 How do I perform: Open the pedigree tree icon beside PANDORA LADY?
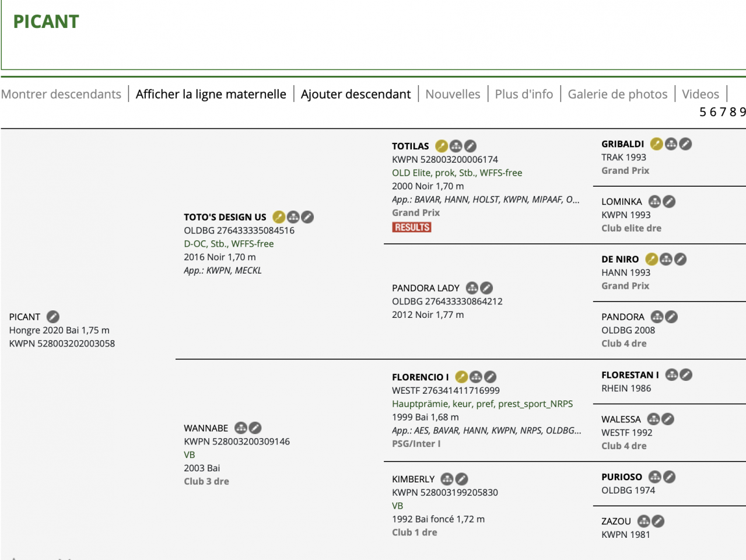[x=472, y=288]
